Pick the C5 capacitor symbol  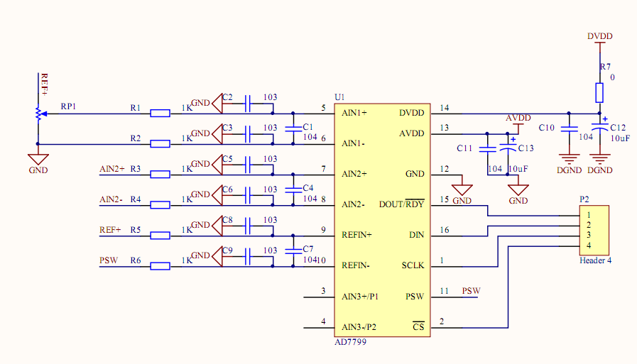(x=247, y=165)
